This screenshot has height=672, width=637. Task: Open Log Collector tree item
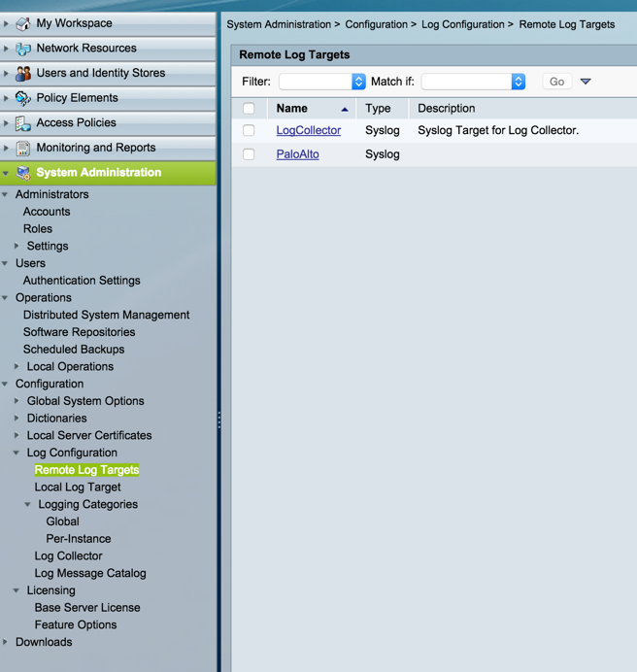tap(69, 556)
